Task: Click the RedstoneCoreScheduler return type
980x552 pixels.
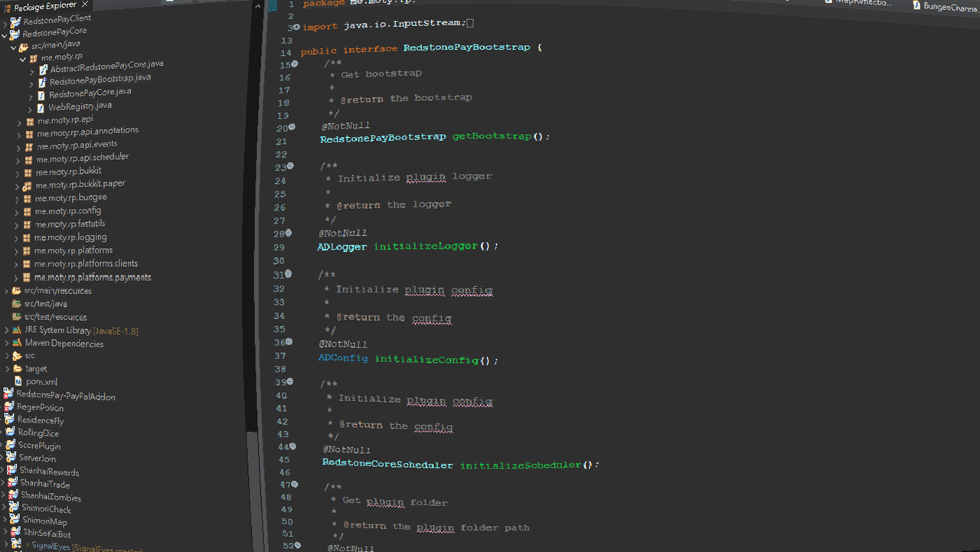Action: [387, 465]
